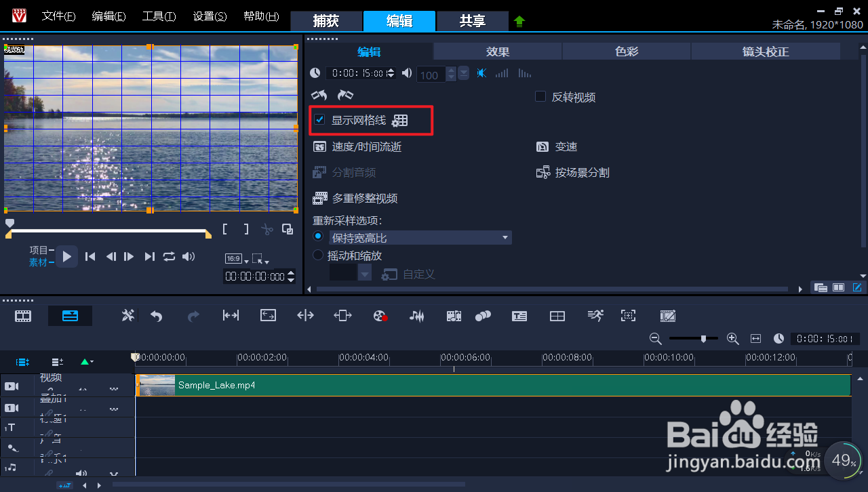
Task: Zoom out the timeline
Action: click(655, 338)
